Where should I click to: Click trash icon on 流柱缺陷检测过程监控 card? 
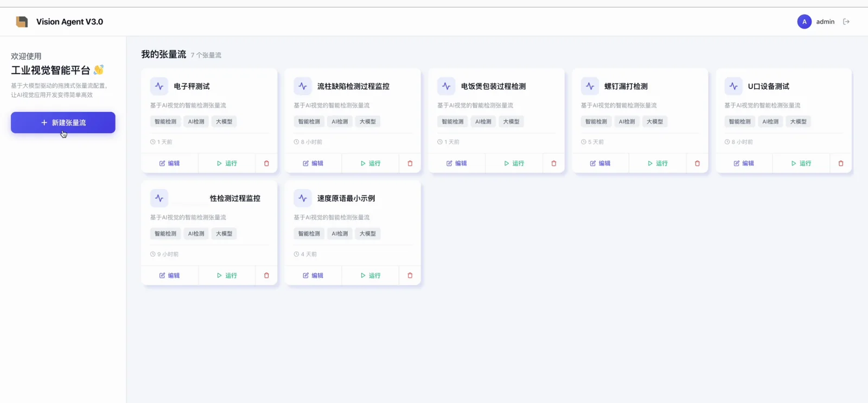click(x=410, y=163)
